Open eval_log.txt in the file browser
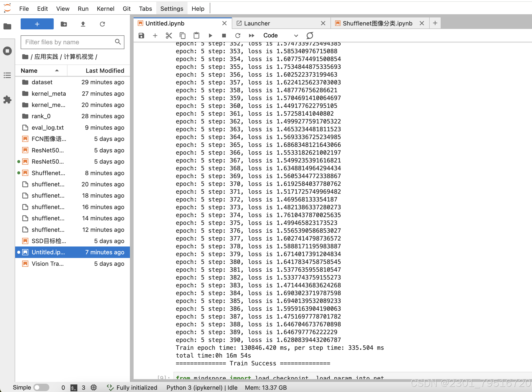The height and width of the screenshot is (392, 532). coord(48,128)
